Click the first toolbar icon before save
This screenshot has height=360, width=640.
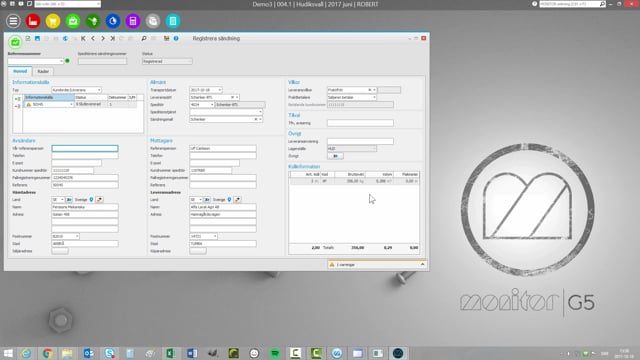(28, 38)
